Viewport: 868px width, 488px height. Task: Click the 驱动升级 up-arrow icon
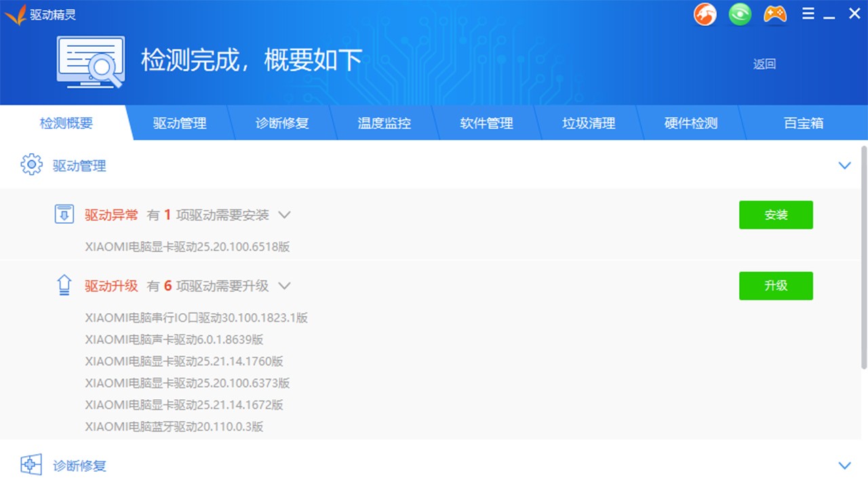[x=64, y=285]
